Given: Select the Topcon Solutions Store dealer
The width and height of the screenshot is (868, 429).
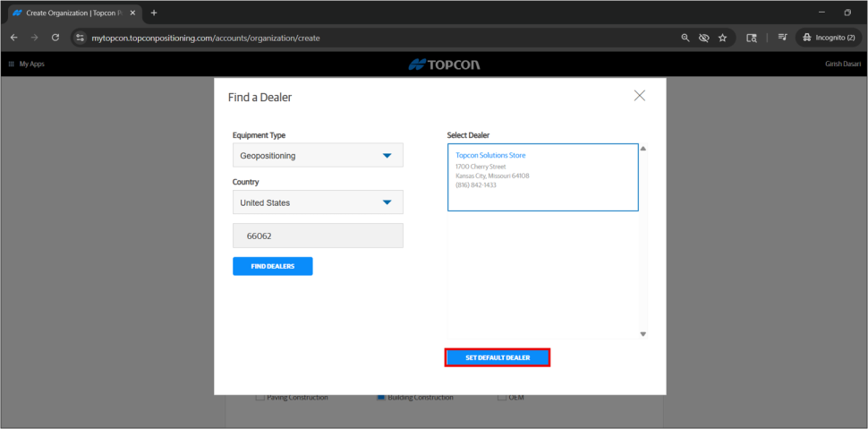Looking at the screenshot, I should point(542,177).
